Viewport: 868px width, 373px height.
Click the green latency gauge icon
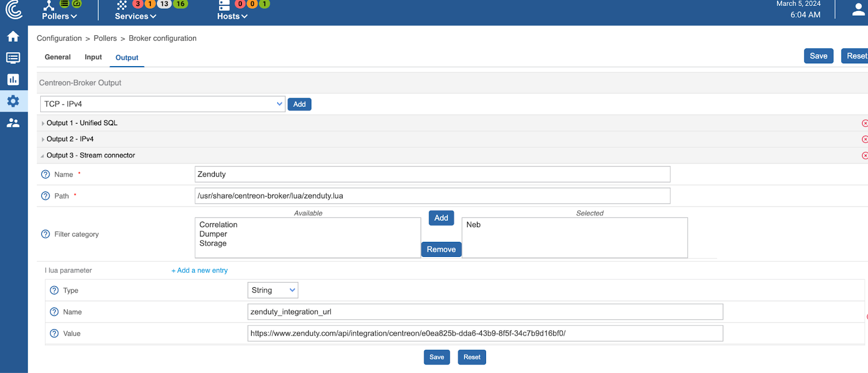[x=77, y=3]
